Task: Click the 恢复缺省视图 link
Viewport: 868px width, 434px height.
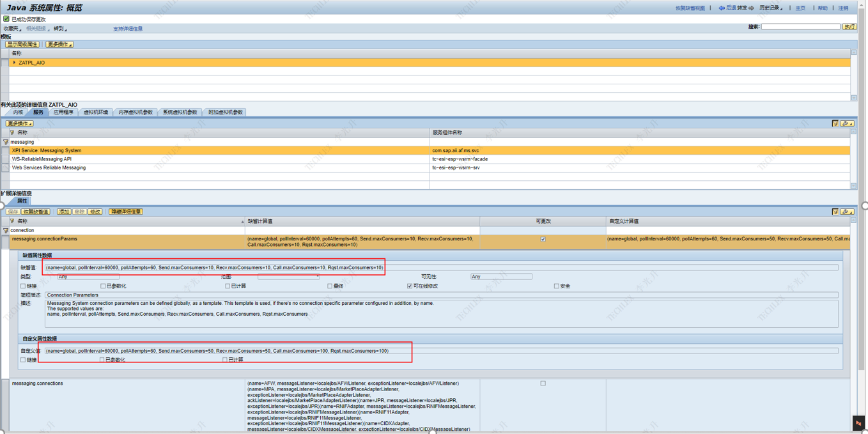Action: tap(690, 8)
